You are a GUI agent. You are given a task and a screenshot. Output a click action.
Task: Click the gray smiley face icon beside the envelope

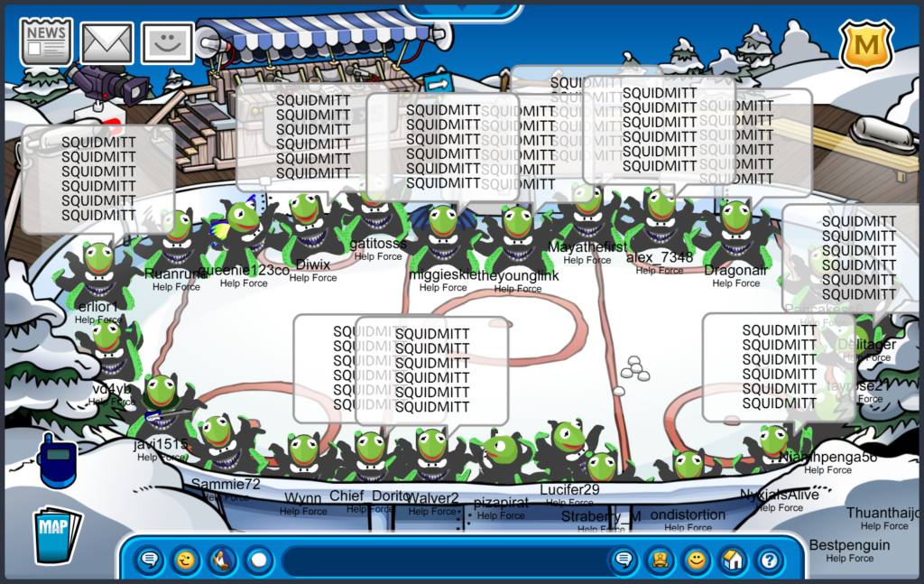(167, 42)
